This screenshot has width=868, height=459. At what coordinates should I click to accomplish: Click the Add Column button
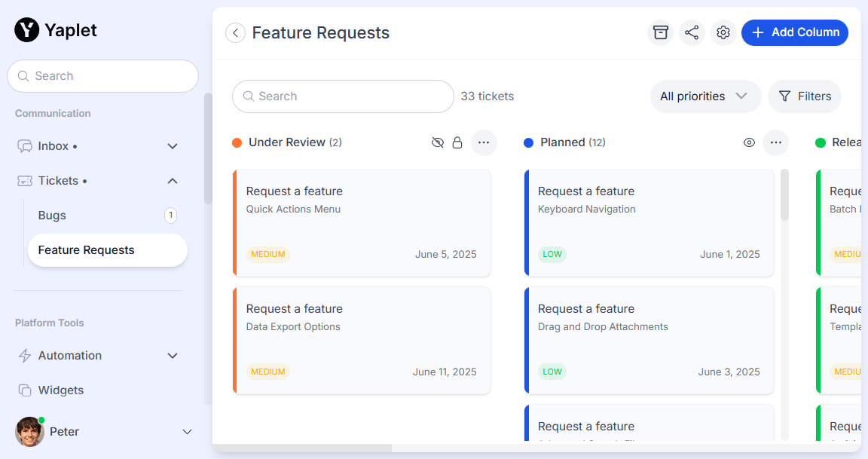(795, 32)
